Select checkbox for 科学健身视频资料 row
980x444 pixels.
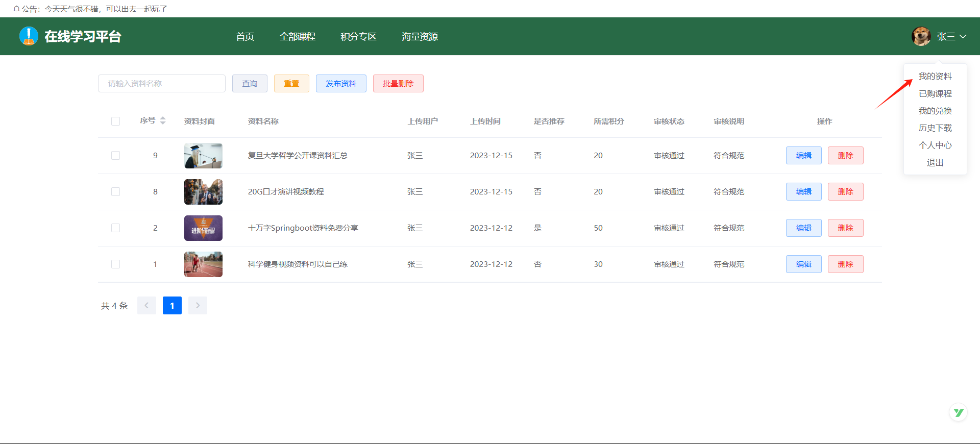pyautogui.click(x=115, y=264)
